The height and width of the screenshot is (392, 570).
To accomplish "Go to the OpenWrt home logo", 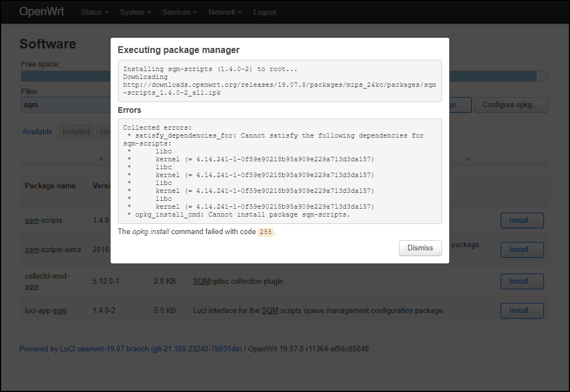I will pos(42,12).
